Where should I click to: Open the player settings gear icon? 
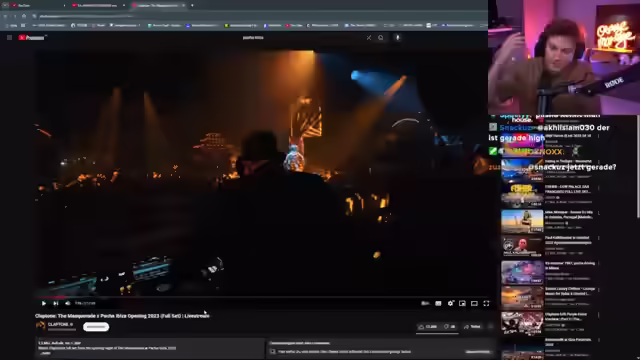pos(450,303)
